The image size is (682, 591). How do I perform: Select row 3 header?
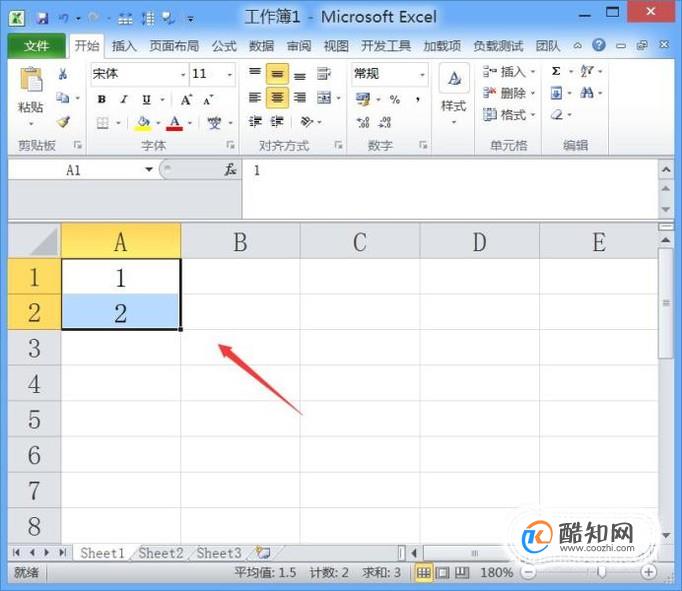[x=34, y=348]
